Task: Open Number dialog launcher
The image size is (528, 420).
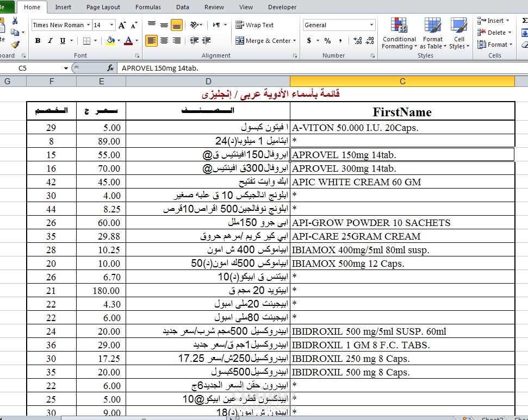Action: [373, 55]
